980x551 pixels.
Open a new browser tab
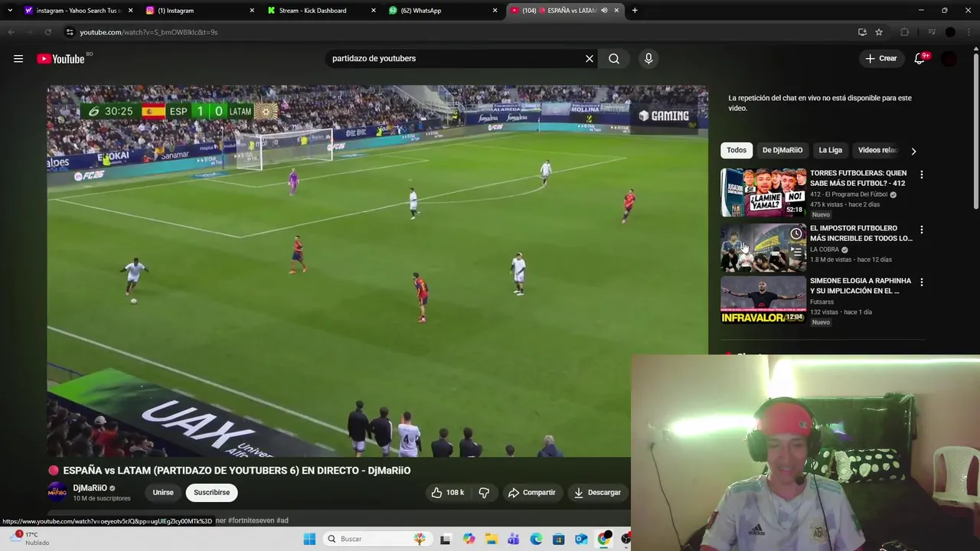point(635,11)
